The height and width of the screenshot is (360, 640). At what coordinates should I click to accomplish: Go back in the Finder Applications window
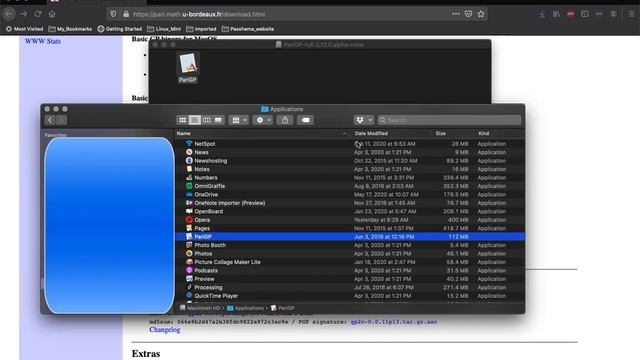tap(50, 120)
